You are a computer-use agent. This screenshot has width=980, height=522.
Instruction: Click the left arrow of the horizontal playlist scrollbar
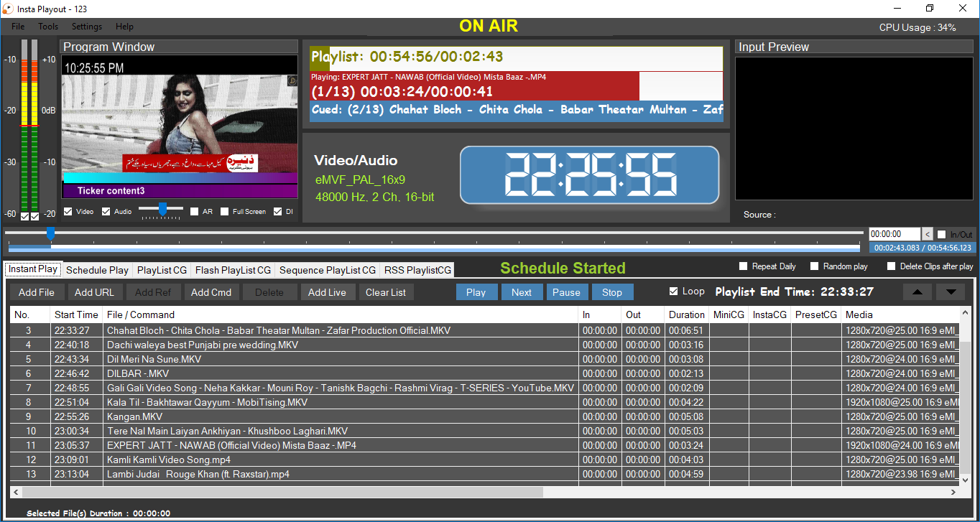(17, 493)
